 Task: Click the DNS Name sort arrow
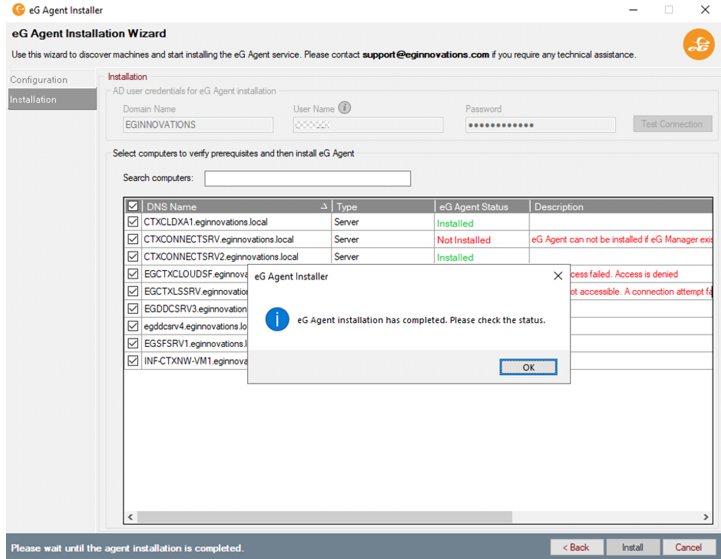tap(324, 206)
